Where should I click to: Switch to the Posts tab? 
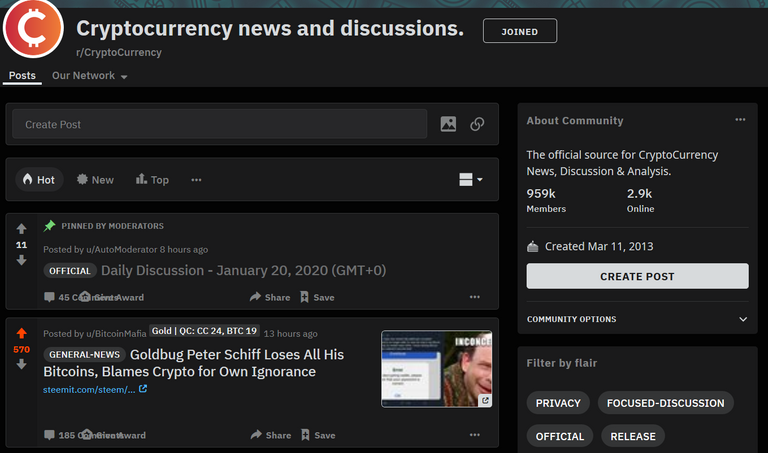[22, 76]
